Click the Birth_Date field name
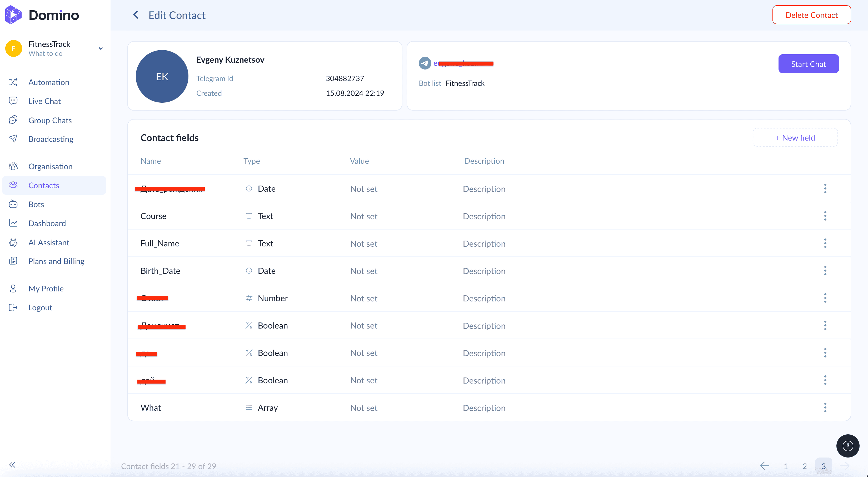This screenshot has width=868, height=477. tap(160, 271)
